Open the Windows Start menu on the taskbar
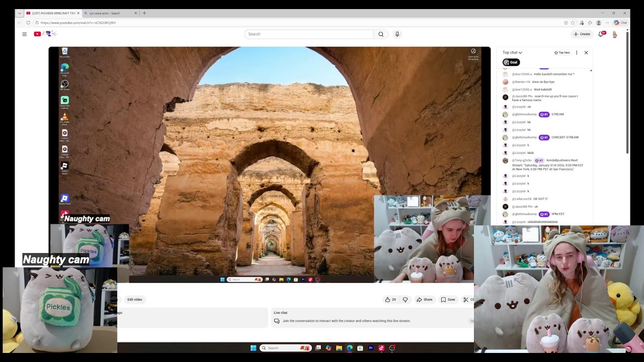 (253, 348)
